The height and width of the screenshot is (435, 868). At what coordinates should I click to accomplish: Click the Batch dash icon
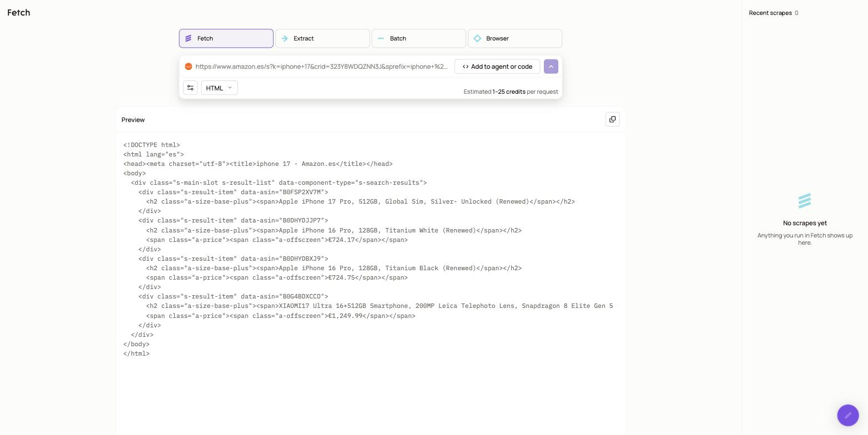381,38
